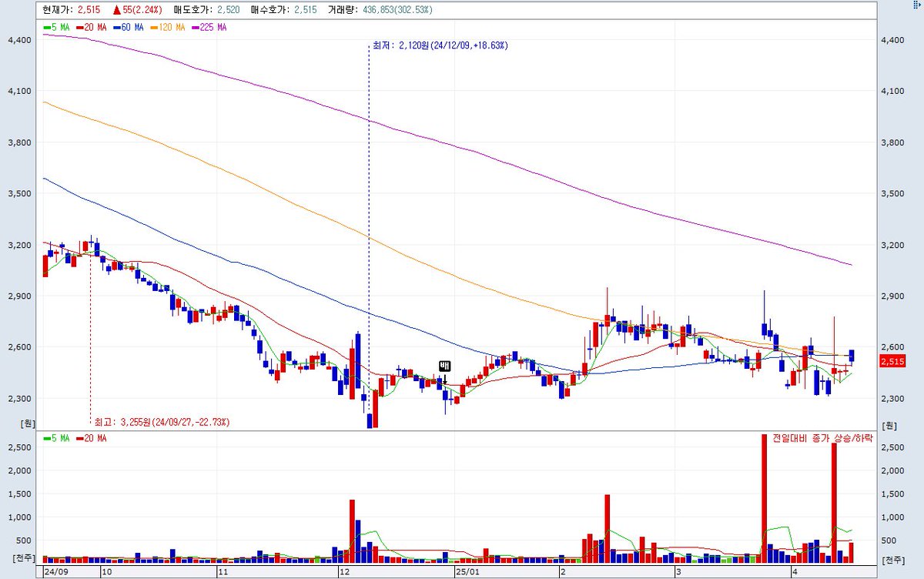Toggle the purple 225 MA legend
The width and height of the screenshot is (924, 579).
click(x=208, y=27)
